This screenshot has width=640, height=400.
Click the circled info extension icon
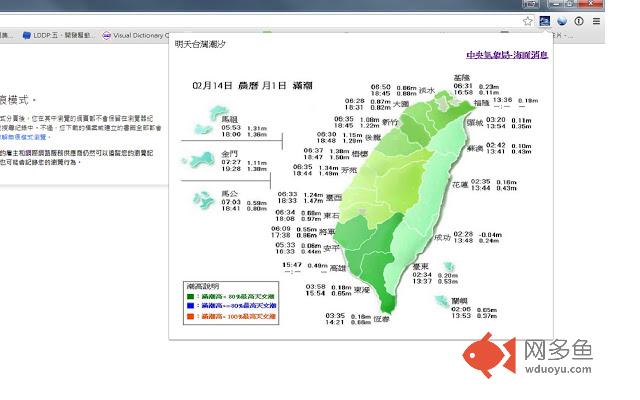pyautogui.click(x=579, y=21)
